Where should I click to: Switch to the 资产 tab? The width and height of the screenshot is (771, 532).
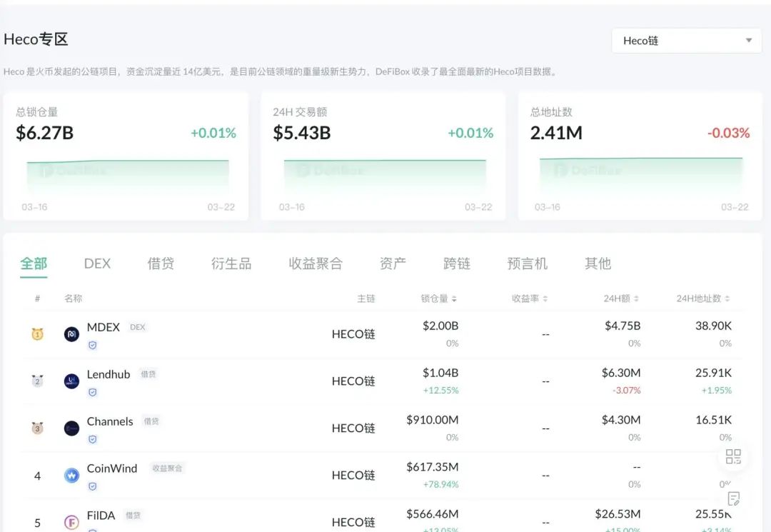click(393, 264)
